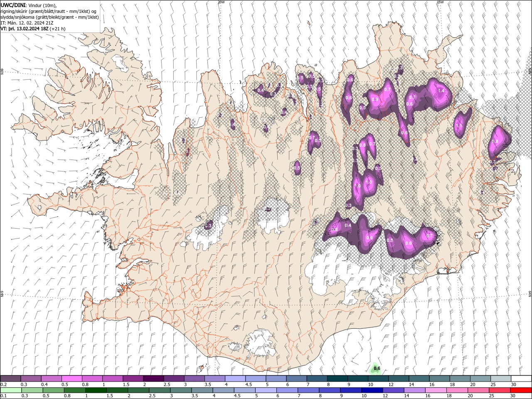Click the 'IT: Mán. 12. 02. 2024 21Z' line
The image size is (532, 399).
(28, 23)
